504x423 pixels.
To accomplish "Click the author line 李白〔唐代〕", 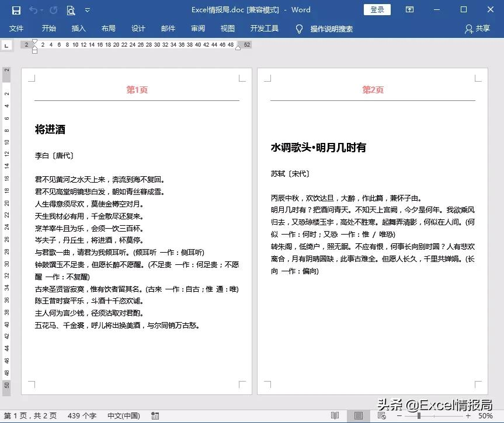I will tap(54, 156).
